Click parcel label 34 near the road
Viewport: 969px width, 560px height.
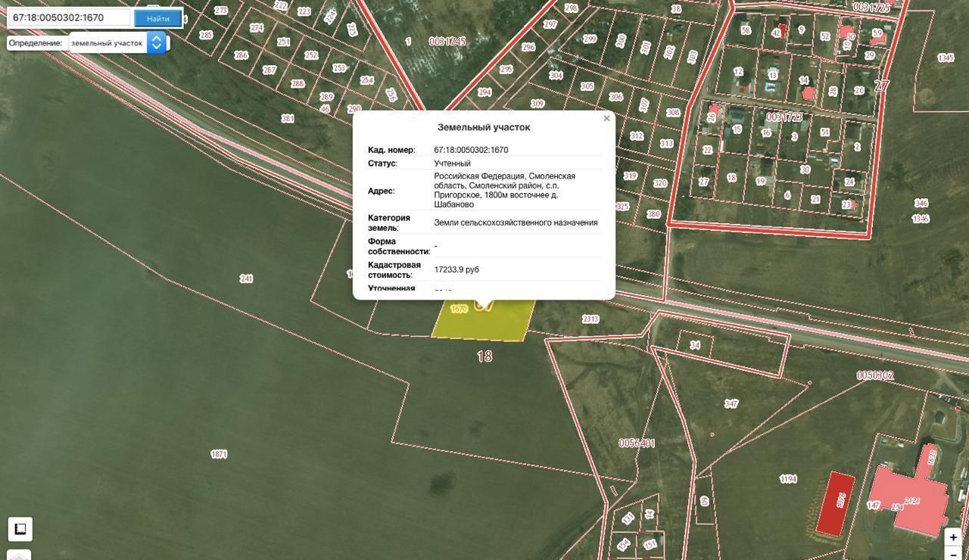[695, 345]
